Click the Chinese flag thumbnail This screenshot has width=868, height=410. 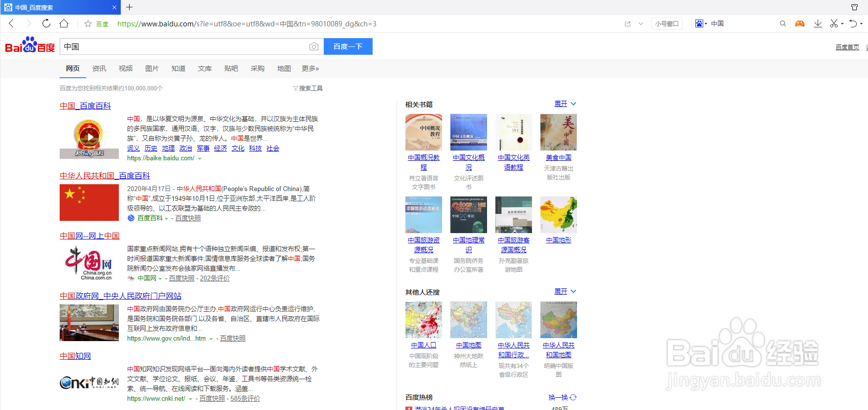(89, 203)
